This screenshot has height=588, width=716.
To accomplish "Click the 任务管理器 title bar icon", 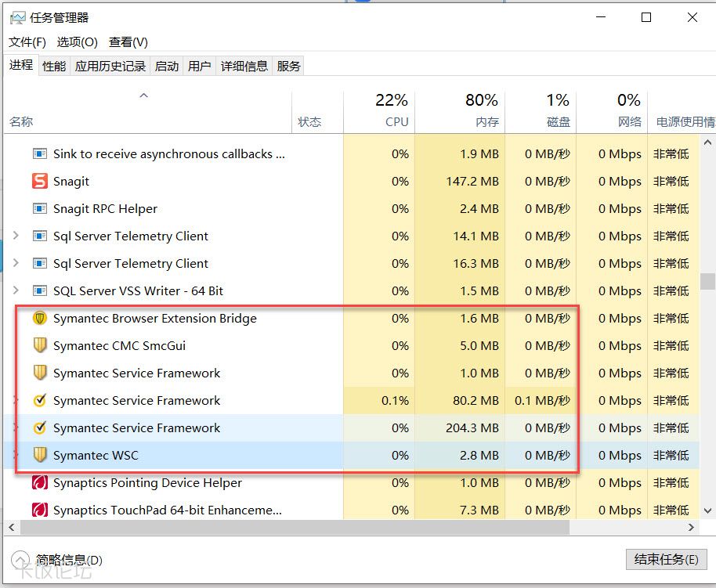I will (18, 18).
